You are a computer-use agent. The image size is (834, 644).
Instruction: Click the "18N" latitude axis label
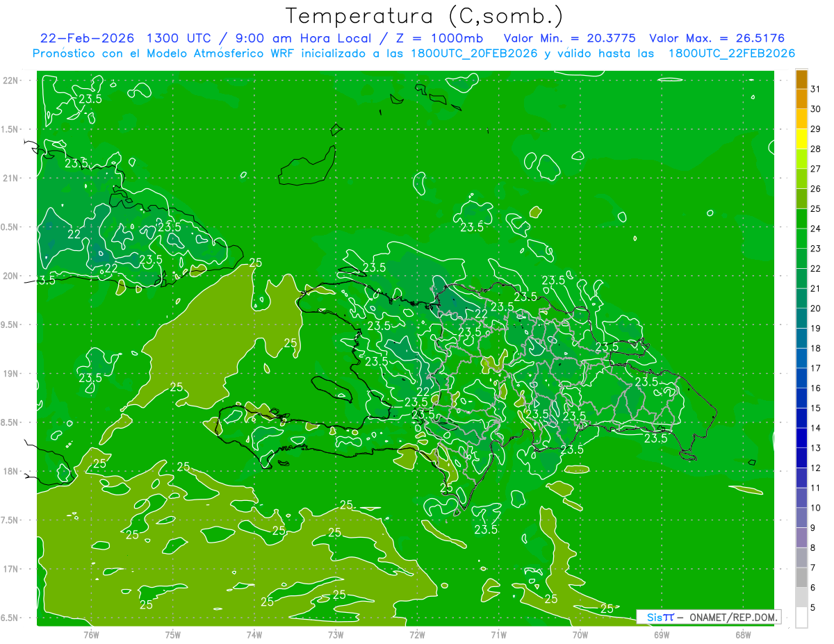[x=12, y=471]
